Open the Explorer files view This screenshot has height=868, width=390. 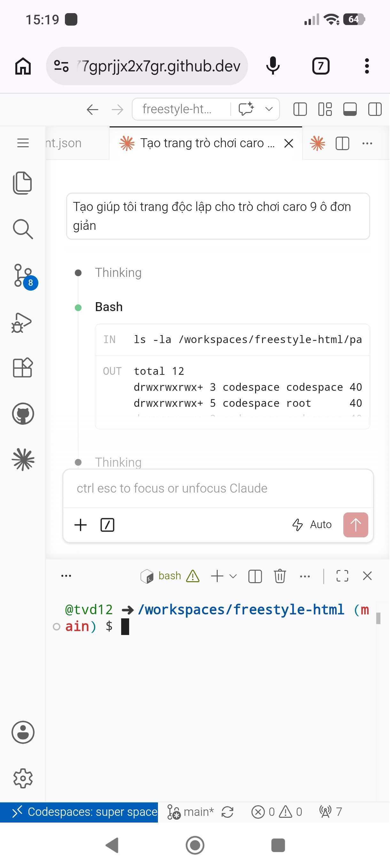point(23,183)
